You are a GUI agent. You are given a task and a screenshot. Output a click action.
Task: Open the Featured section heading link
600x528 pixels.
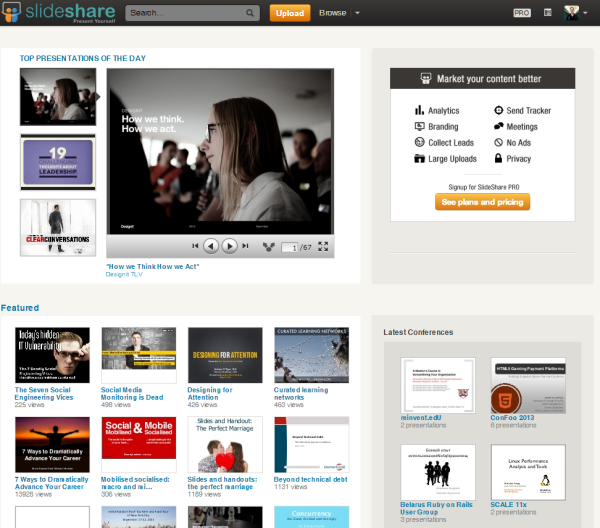(x=20, y=308)
